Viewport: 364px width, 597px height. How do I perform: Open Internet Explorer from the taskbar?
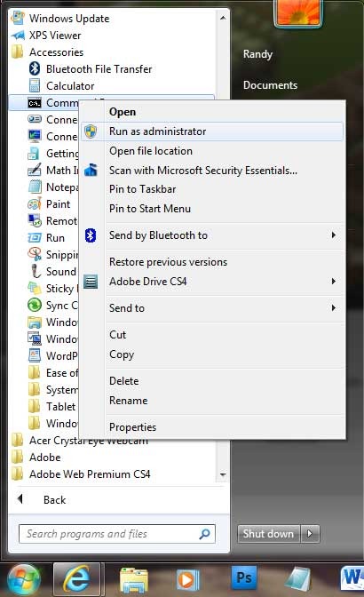(x=77, y=579)
